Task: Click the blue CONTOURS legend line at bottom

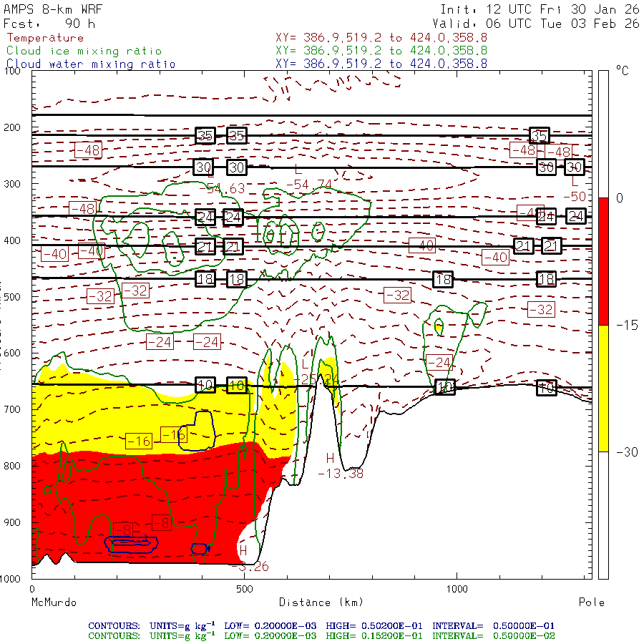Action: (321, 626)
